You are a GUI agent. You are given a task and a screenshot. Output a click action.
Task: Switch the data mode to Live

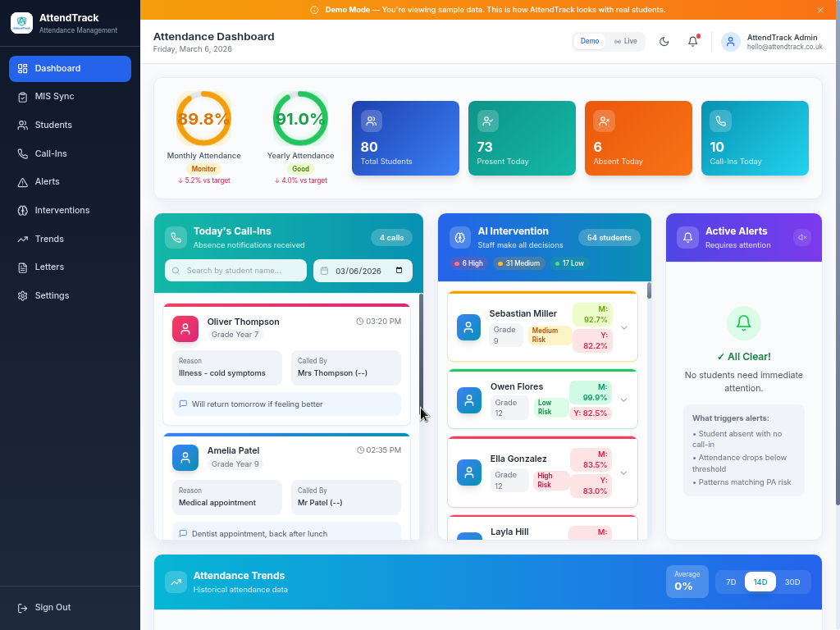[x=627, y=40]
